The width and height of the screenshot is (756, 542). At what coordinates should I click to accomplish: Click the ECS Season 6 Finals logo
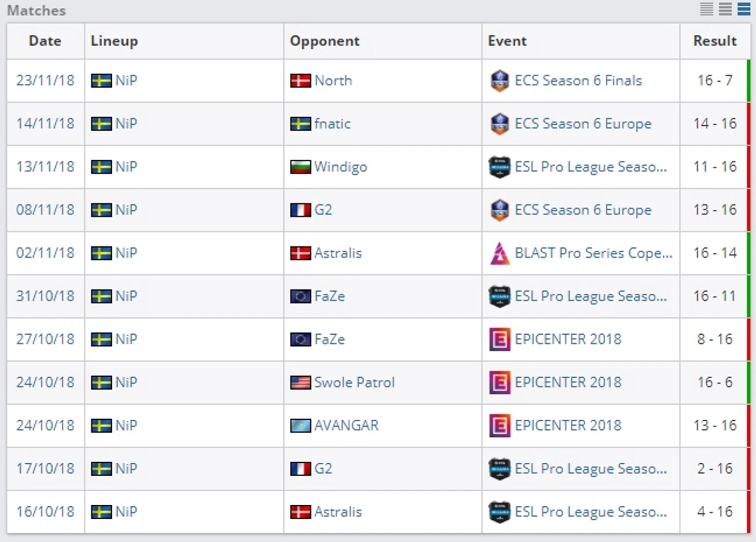coord(500,81)
